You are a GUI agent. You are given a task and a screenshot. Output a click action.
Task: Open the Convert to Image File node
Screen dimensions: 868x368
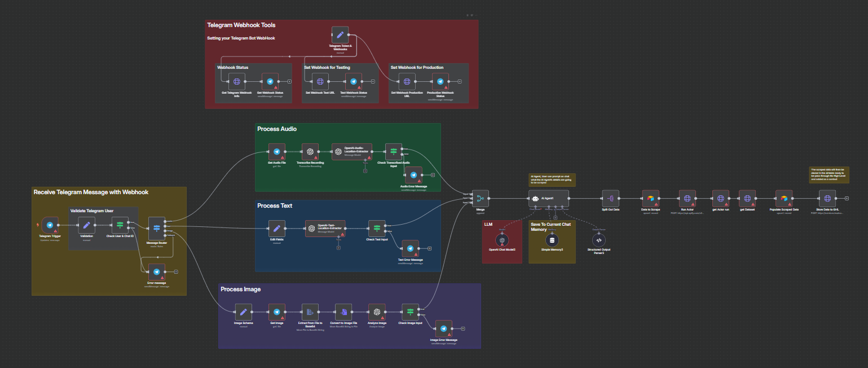click(343, 312)
